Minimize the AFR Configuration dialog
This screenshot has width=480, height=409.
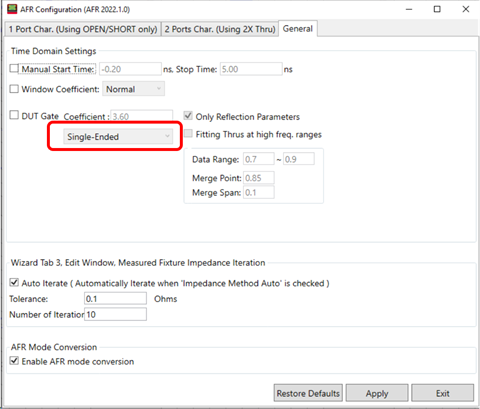click(409, 9)
